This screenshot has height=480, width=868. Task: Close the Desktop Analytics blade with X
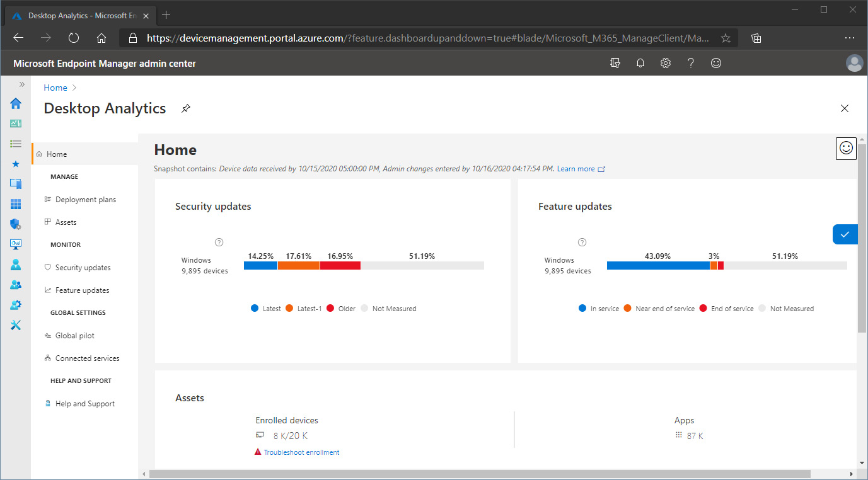[x=845, y=108]
